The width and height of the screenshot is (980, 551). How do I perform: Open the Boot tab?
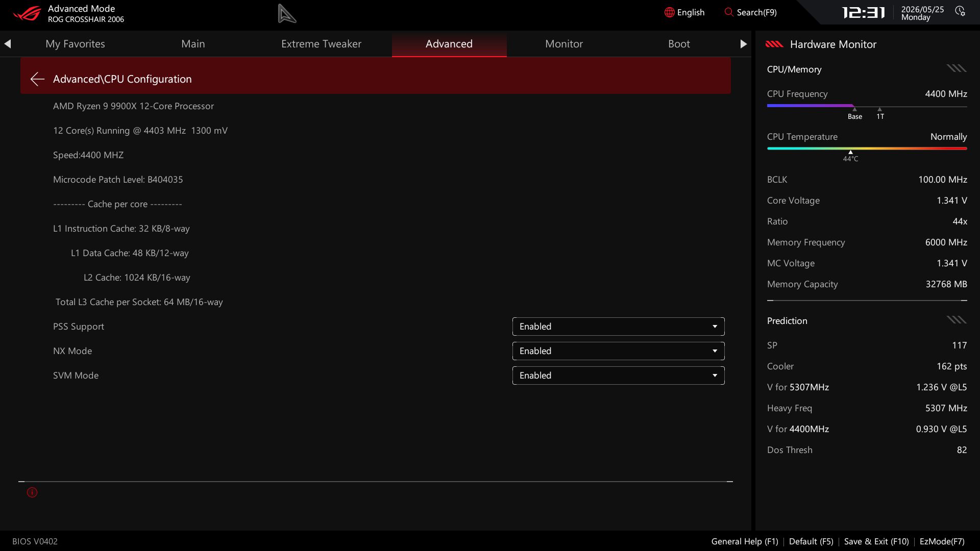(x=679, y=44)
